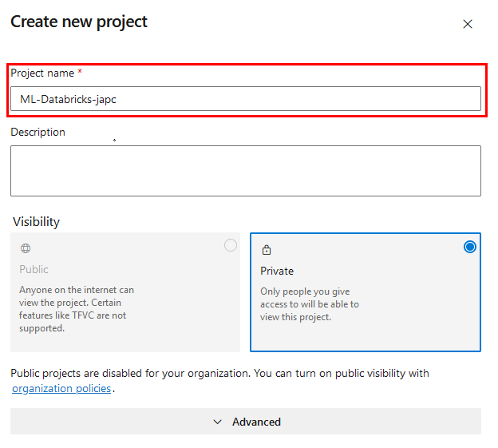Click the lock icon on Private card
This screenshot has height=448, width=498.
[x=267, y=249]
